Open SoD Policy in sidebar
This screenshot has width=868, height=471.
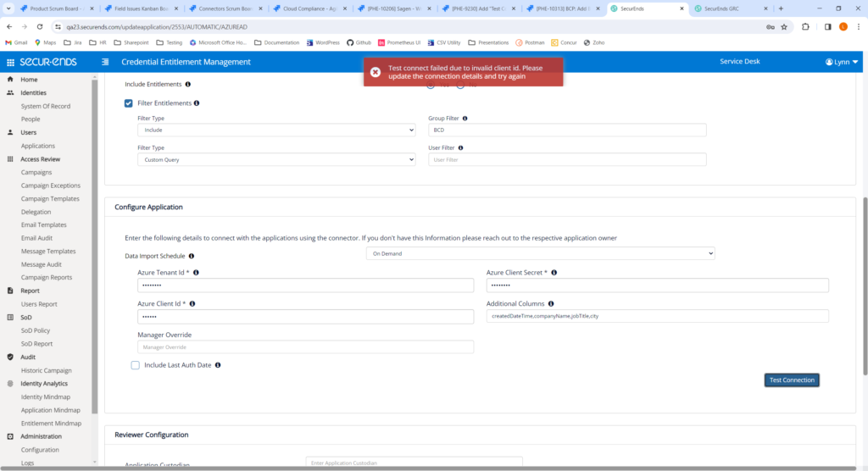coord(36,330)
